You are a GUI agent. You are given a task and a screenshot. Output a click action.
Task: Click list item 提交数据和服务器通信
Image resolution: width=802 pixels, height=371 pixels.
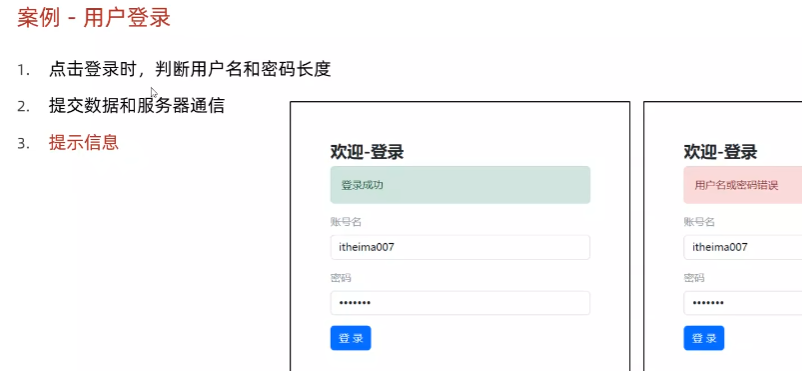tap(137, 105)
